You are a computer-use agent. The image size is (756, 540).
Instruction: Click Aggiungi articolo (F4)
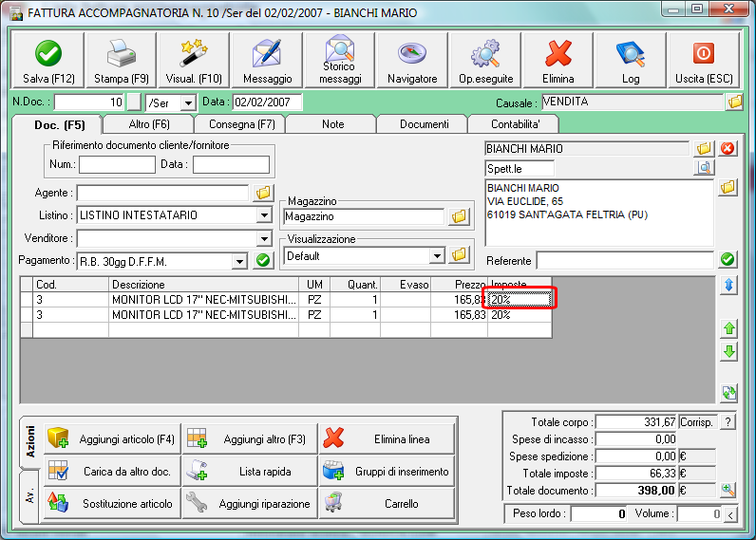pyautogui.click(x=112, y=438)
